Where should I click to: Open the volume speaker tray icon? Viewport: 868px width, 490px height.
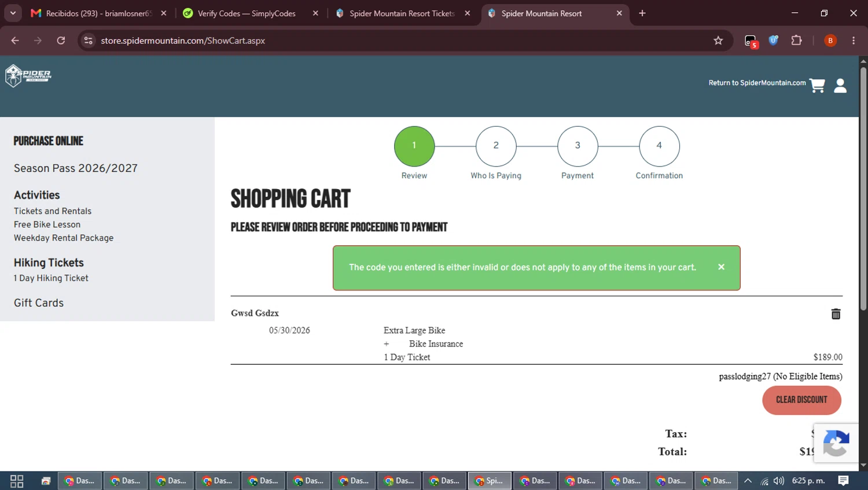(x=779, y=481)
